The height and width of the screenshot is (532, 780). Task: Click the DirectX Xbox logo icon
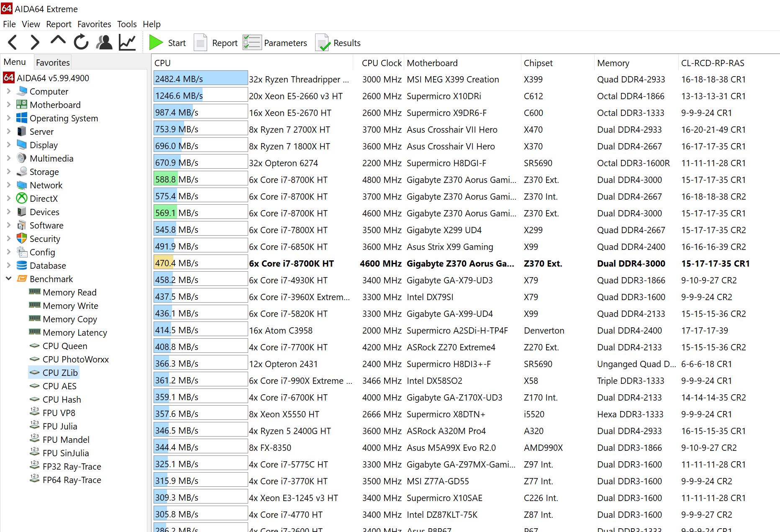tap(22, 198)
